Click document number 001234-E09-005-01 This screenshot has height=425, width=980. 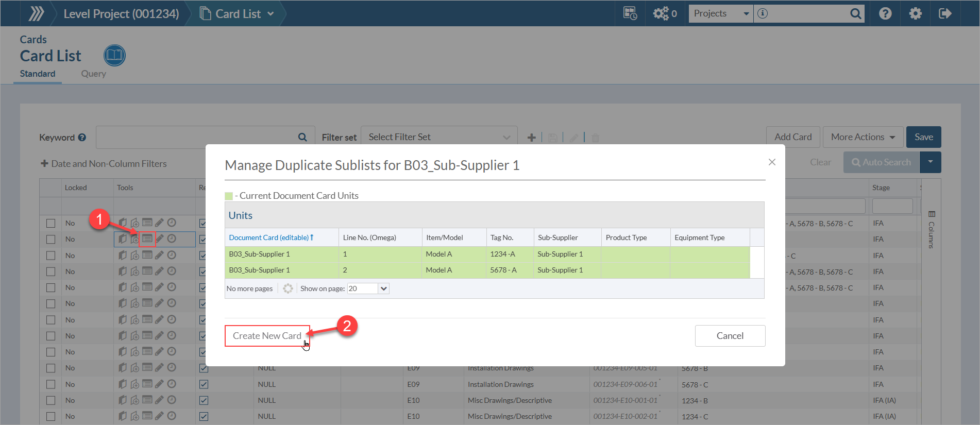625,368
